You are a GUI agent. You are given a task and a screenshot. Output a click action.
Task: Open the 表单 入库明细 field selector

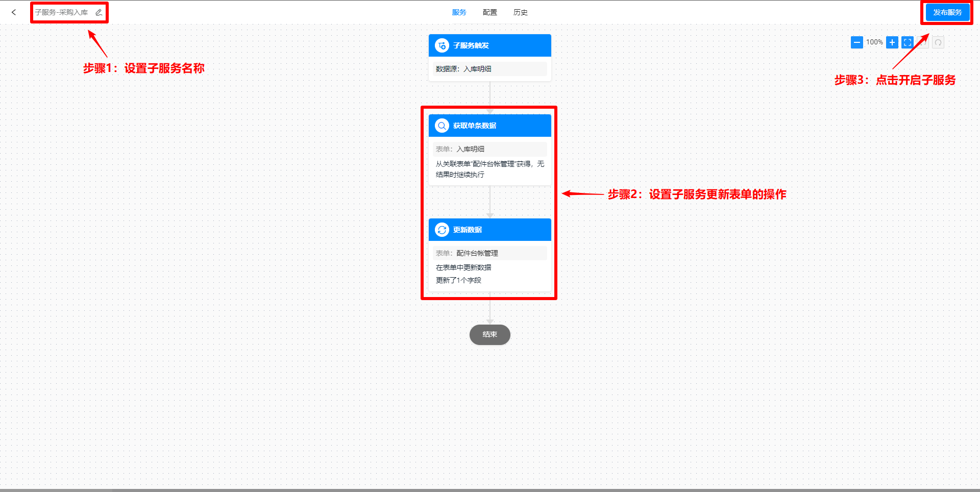489,149
